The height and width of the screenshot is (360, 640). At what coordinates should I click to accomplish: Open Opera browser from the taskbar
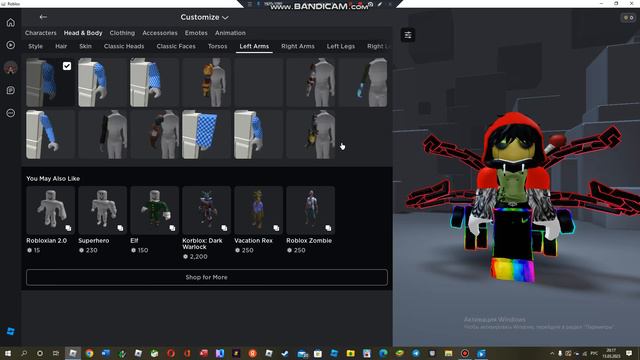[171, 353]
